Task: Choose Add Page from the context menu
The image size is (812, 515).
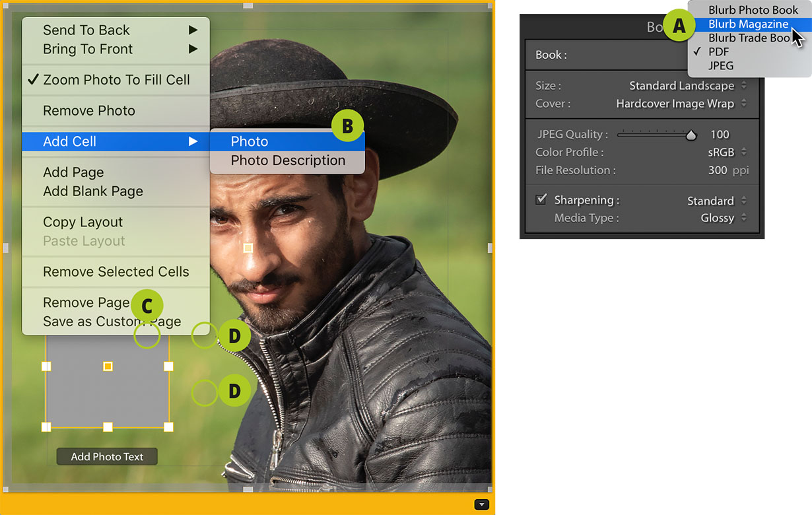Action: coord(116,172)
